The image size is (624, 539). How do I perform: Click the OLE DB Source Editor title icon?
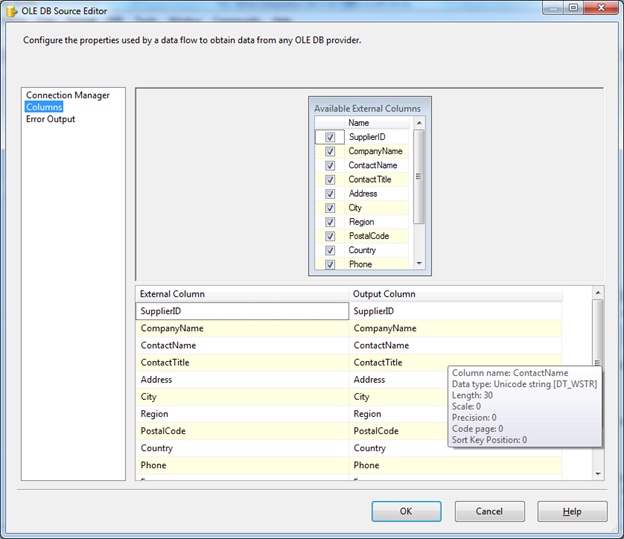pos(12,11)
